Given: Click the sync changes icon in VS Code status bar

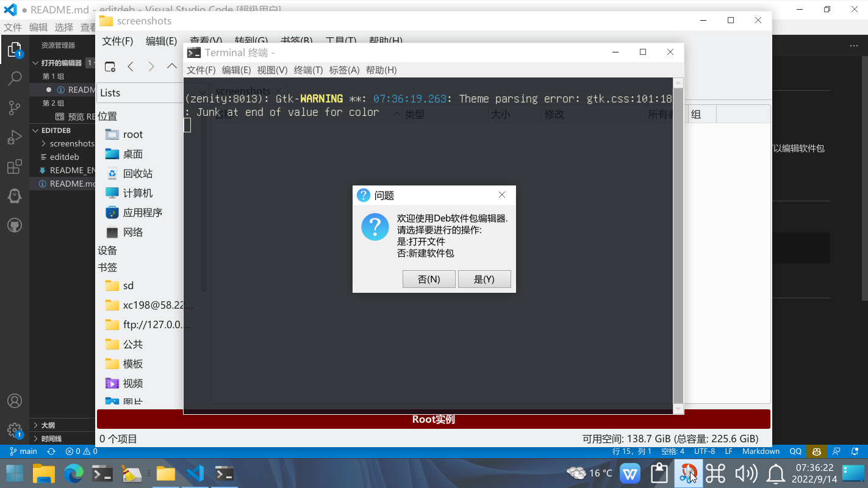Looking at the screenshot, I should click(x=51, y=451).
